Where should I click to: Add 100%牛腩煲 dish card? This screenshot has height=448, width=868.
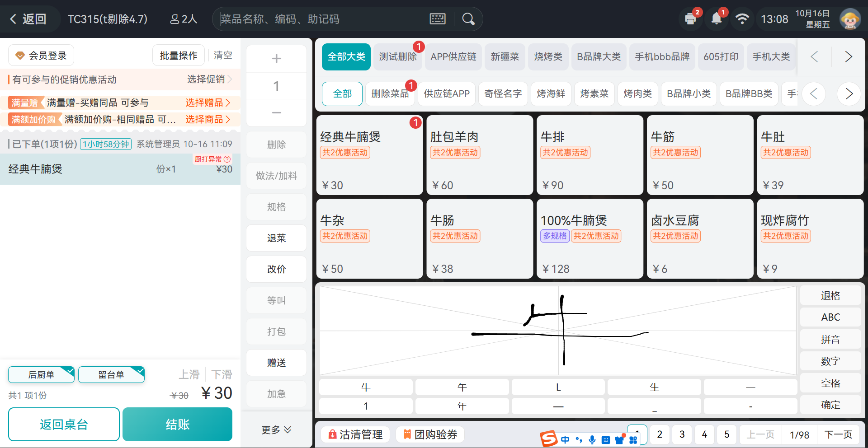click(x=590, y=238)
